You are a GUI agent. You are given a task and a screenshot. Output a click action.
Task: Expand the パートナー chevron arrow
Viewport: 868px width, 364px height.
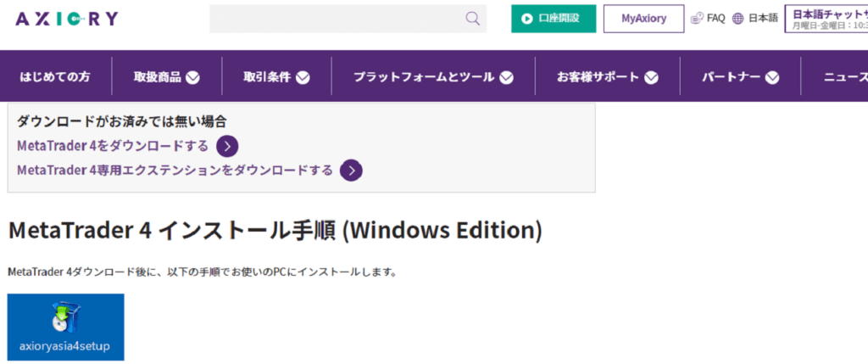[x=772, y=77]
